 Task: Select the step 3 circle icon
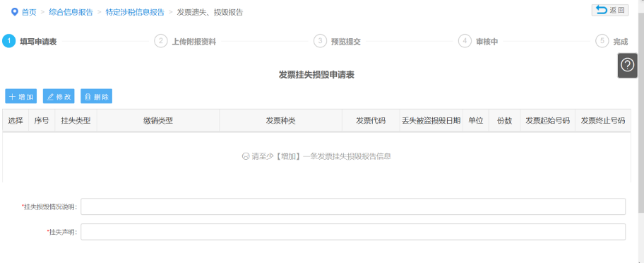[320, 41]
